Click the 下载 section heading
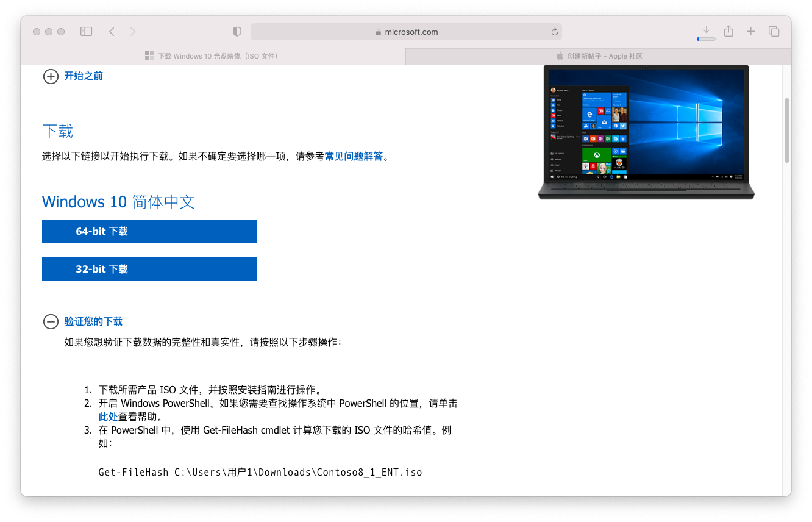Screen dimensions: 812x522 [57, 131]
